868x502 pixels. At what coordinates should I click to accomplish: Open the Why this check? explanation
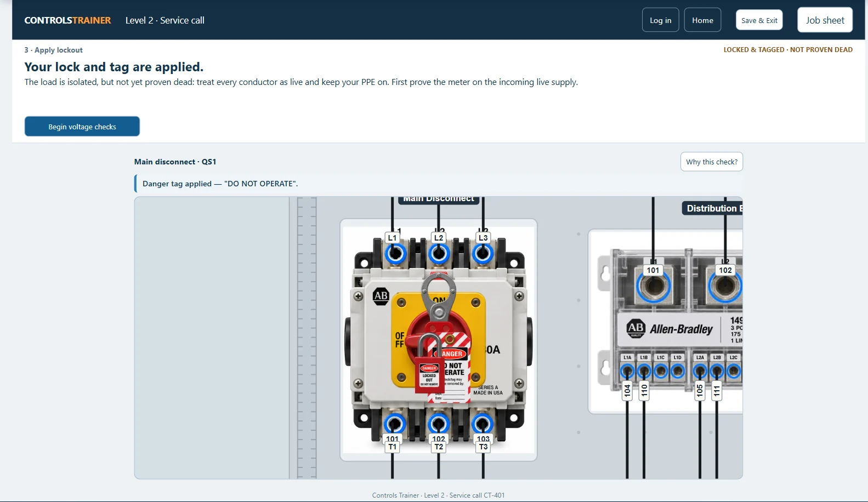tap(712, 162)
